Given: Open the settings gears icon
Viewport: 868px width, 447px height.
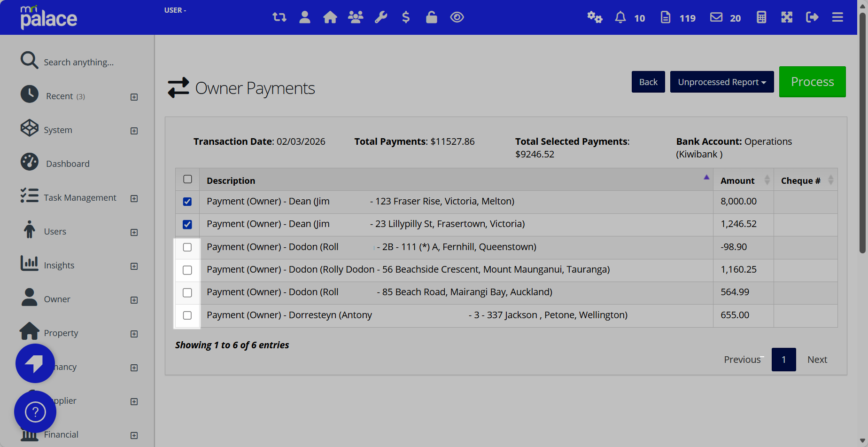Looking at the screenshot, I should tap(595, 17).
